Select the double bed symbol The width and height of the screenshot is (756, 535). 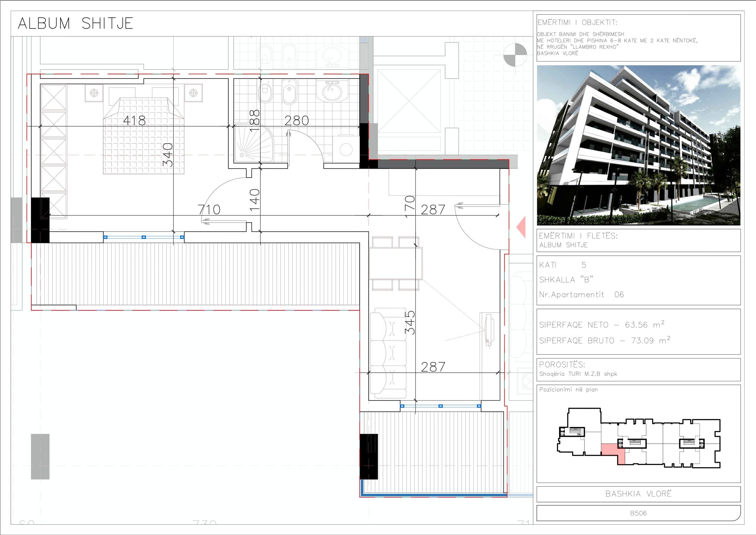(144, 135)
